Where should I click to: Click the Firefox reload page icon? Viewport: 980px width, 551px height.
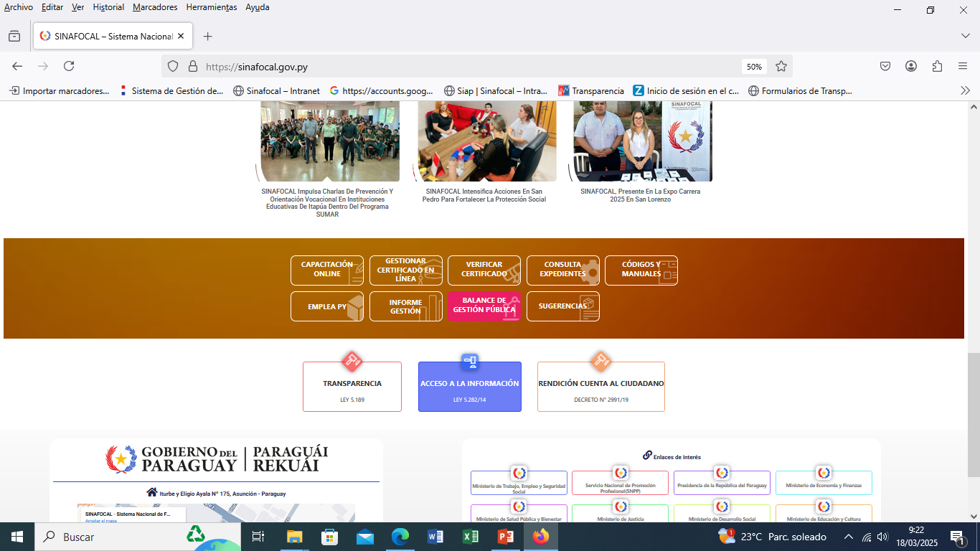point(69,66)
